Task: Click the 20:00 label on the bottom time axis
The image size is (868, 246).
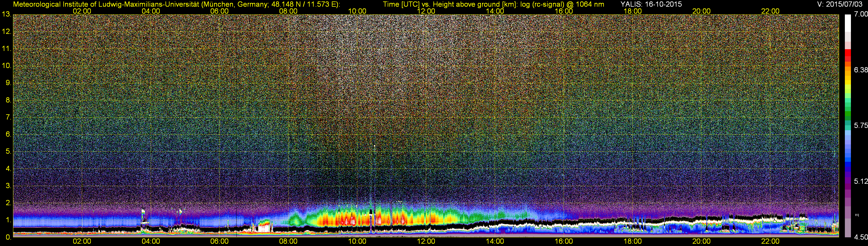Action: [702, 241]
